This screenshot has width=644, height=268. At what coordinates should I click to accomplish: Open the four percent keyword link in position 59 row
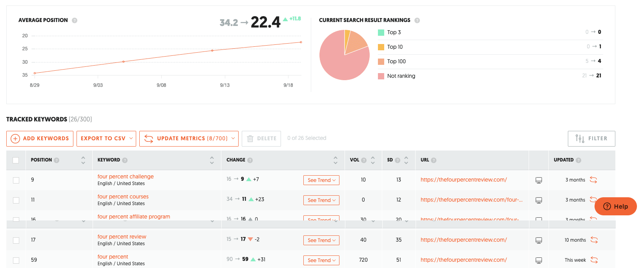113,257
